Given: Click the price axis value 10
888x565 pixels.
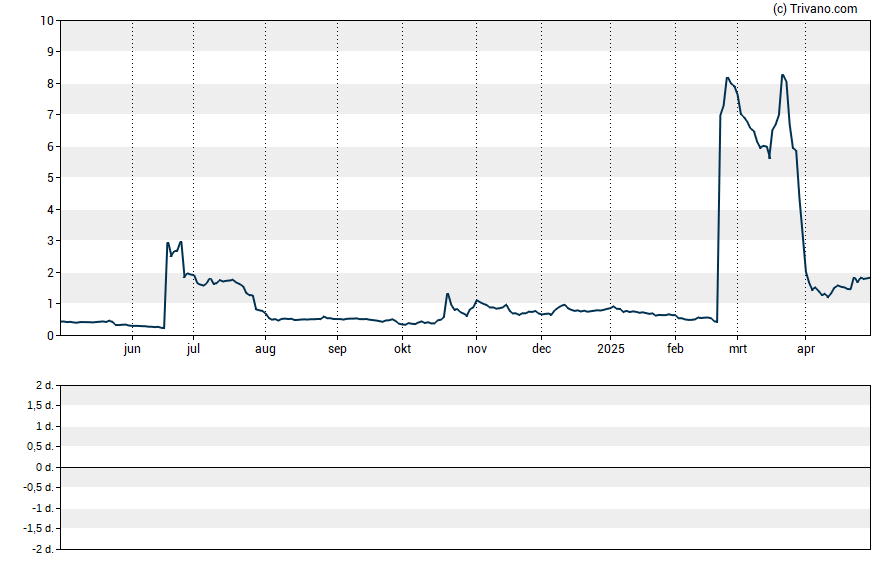Looking at the screenshot, I should tap(47, 20).
